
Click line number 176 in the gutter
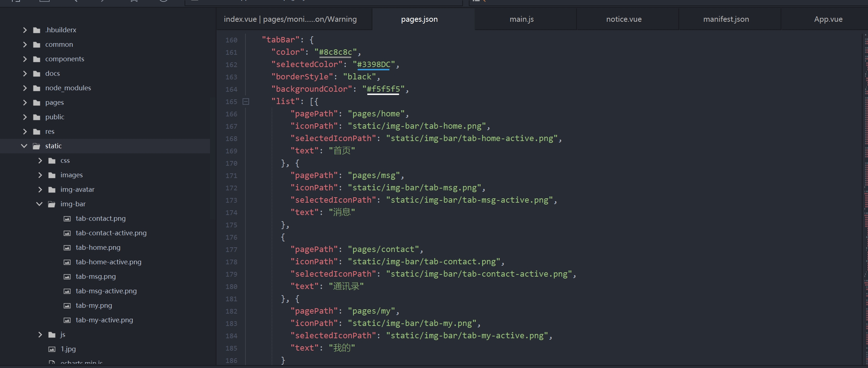pyautogui.click(x=231, y=237)
